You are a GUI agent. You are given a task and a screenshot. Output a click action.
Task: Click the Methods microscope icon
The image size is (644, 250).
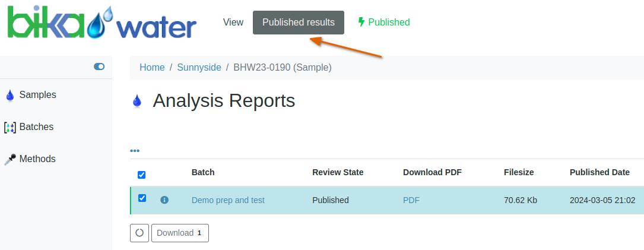(9, 159)
